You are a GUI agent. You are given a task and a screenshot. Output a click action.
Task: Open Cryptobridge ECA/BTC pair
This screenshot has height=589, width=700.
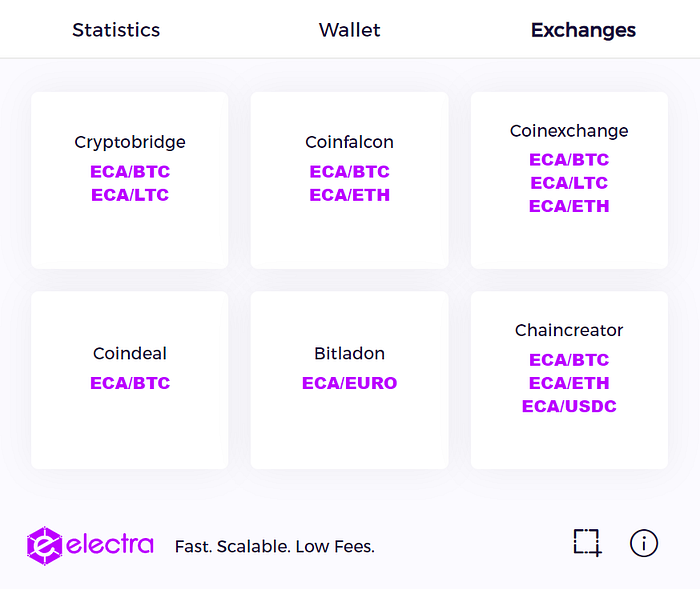pos(130,171)
